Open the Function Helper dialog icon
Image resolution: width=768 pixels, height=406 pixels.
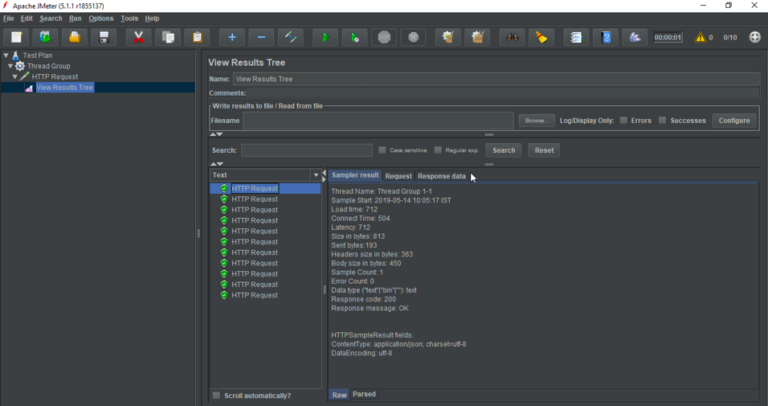(576, 37)
